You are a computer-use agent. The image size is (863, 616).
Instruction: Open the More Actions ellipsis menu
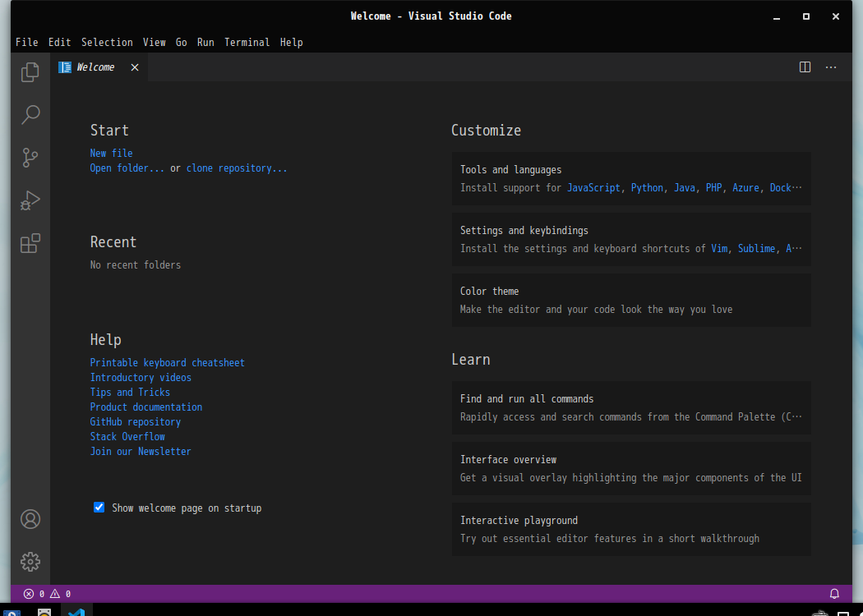831,67
